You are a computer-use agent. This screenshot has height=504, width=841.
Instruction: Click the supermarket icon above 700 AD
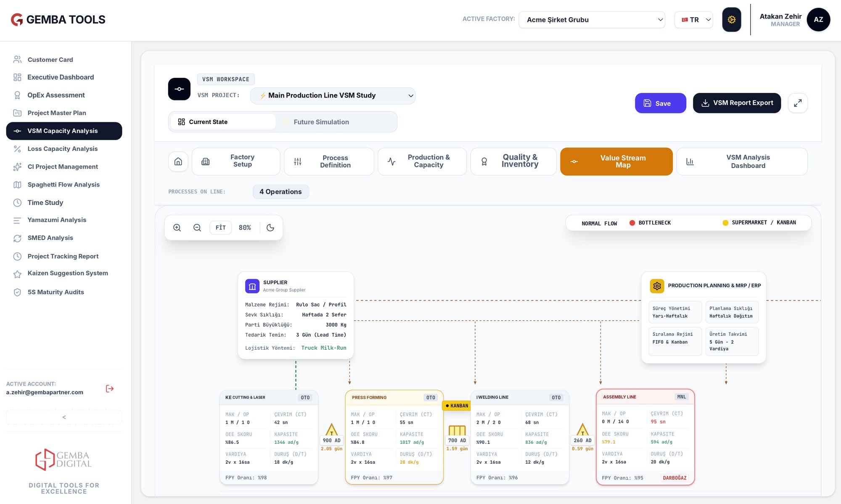point(457,430)
